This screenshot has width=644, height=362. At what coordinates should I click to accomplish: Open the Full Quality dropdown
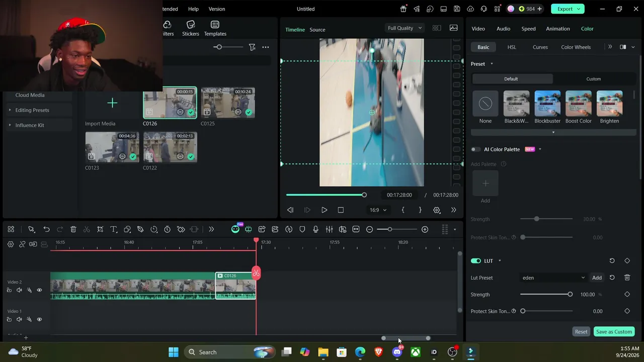pos(405,28)
